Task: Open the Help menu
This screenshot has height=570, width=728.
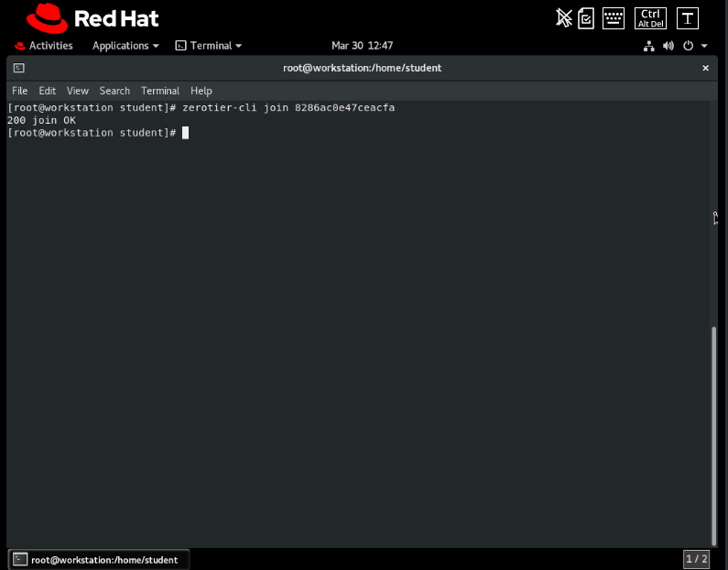Action: 201,91
